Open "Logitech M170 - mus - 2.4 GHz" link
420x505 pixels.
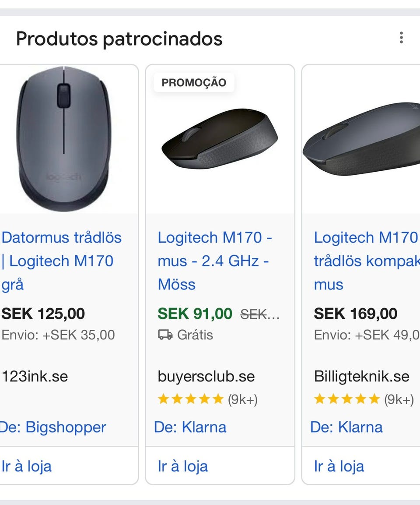click(x=215, y=261)
